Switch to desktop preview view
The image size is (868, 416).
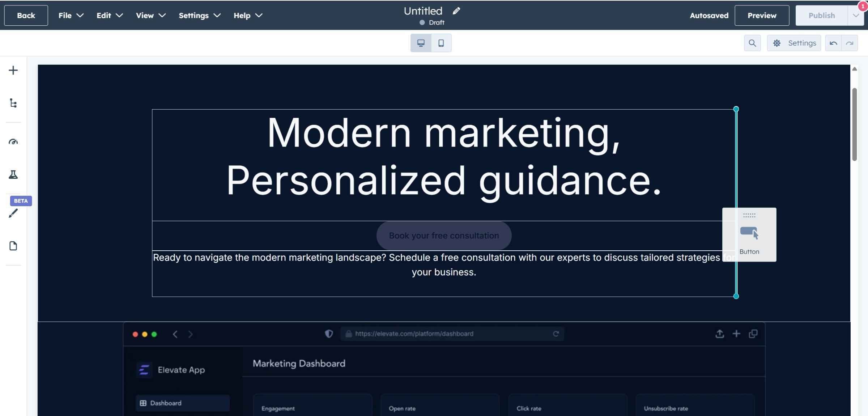click(x=421, y=43)
